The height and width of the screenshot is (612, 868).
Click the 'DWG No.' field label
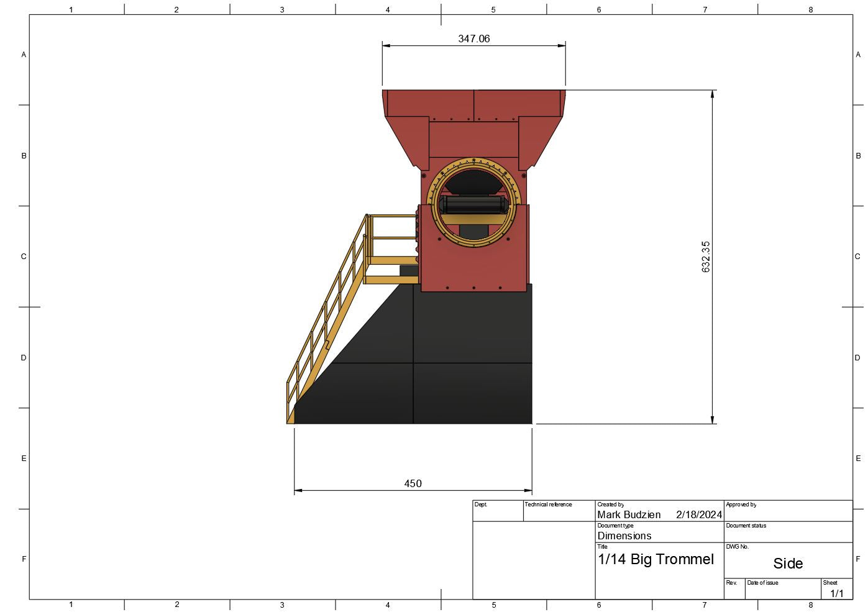pos(737,547)
